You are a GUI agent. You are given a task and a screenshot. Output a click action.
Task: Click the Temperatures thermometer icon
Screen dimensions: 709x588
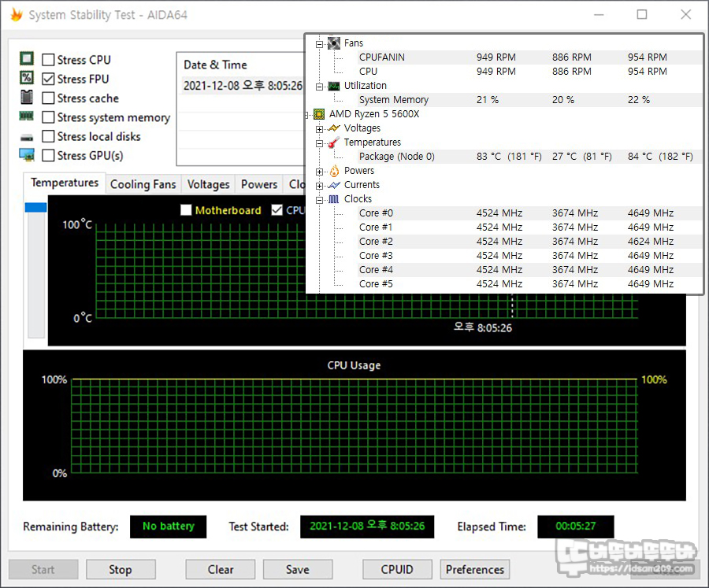pos(334,142)
